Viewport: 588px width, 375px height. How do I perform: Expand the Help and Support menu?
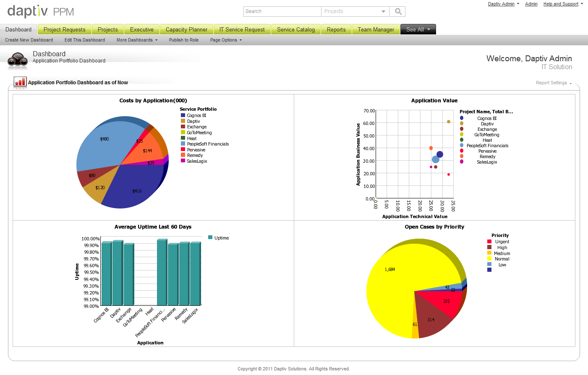point(563,4)
